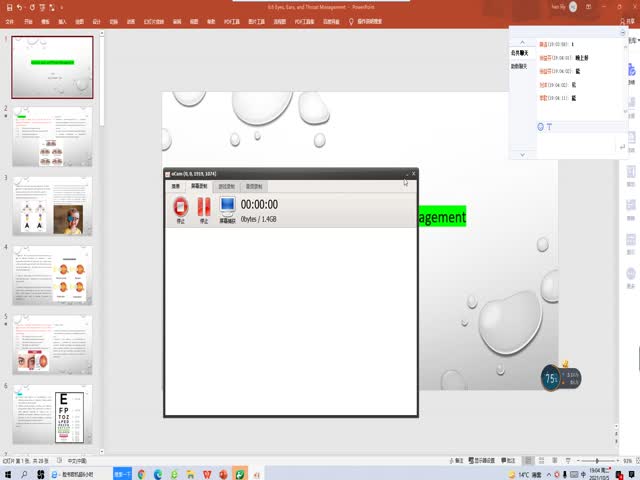Image resolution: width=640 pixels, height=480 pixels.
Task: Open Google Chrome from the taskbar
Action: [x=142, y=472]
